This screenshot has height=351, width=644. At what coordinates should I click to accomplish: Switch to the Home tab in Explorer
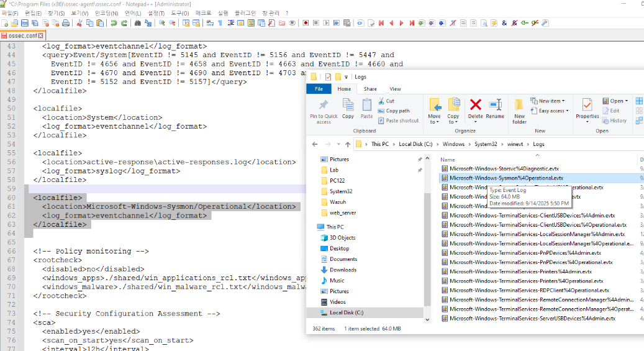point(344,89)
